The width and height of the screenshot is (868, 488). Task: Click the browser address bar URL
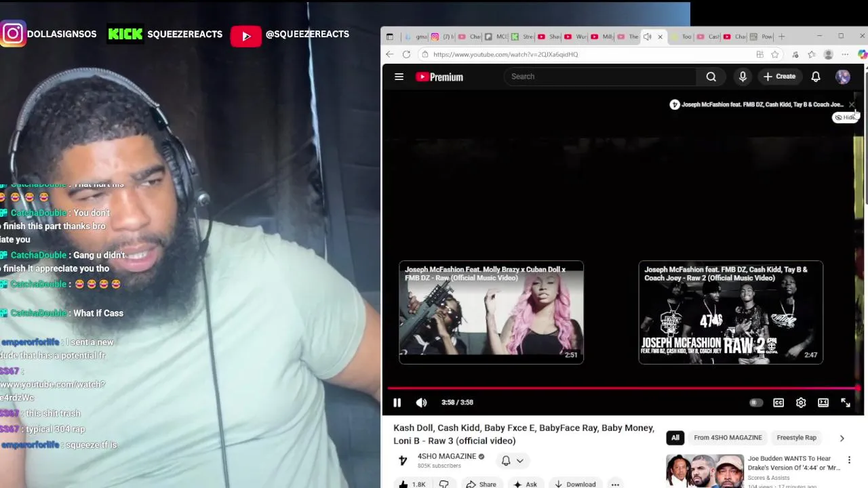point(505,54)
